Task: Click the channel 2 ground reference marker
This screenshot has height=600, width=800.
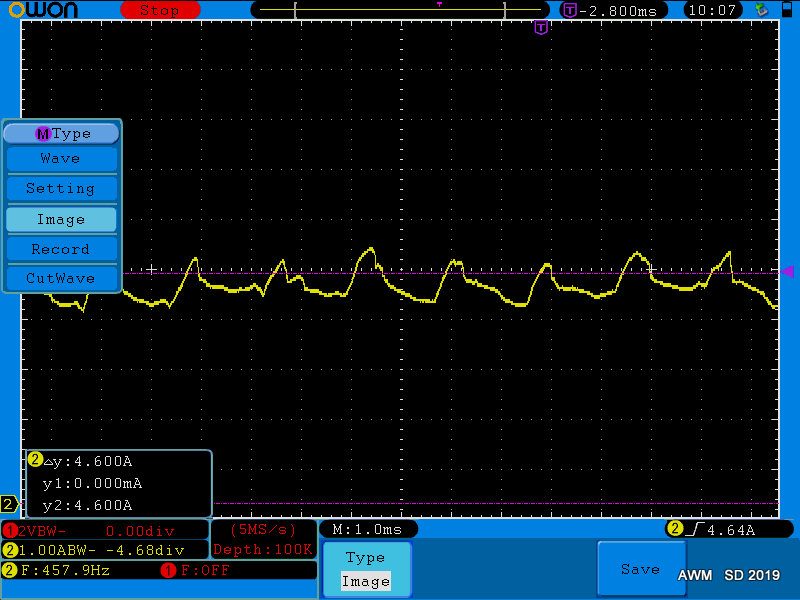Action: pos(9,504)
